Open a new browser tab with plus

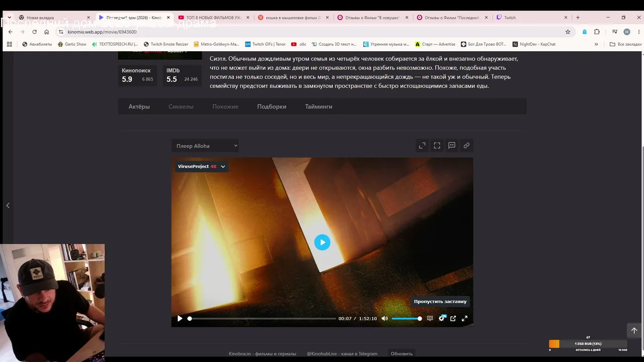tap(578, 18)
